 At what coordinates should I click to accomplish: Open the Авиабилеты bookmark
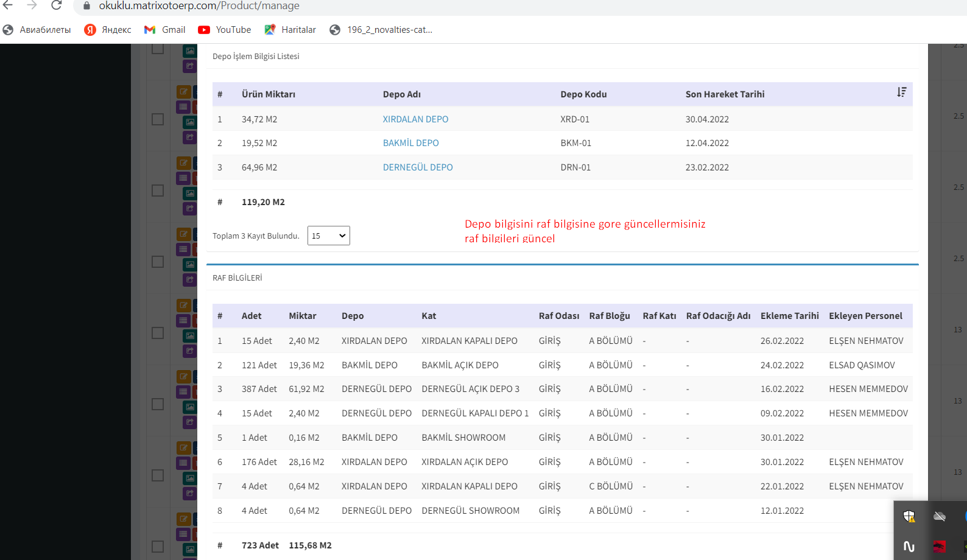[37, 30]
